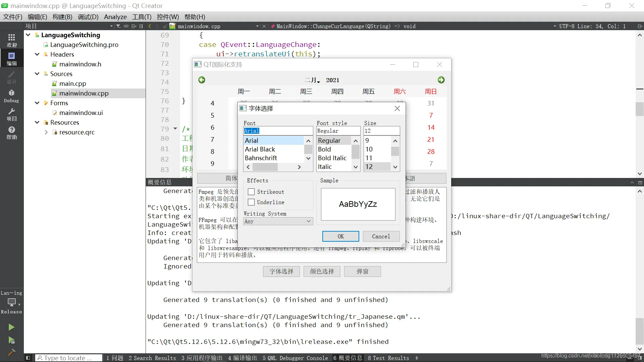
Task: Click the font list horizontal scrollbar
Action: (x=265, y=167)
